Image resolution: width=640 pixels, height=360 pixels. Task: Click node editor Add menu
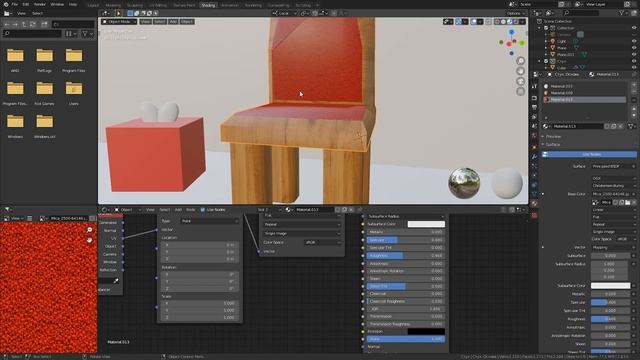[178, 210]
